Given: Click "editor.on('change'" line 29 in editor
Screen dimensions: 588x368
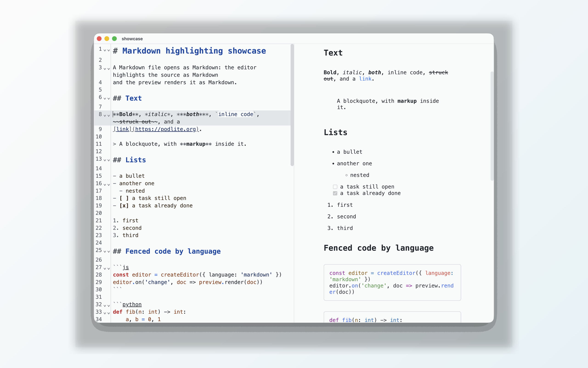Looking at the screenshot, I should point(188,282).
